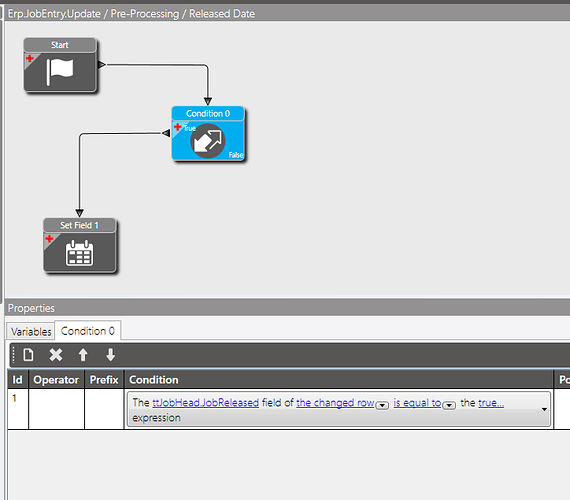Select the Start flag node icon
The height and width of the screenshot is (500, 570).
coord(60,72)
